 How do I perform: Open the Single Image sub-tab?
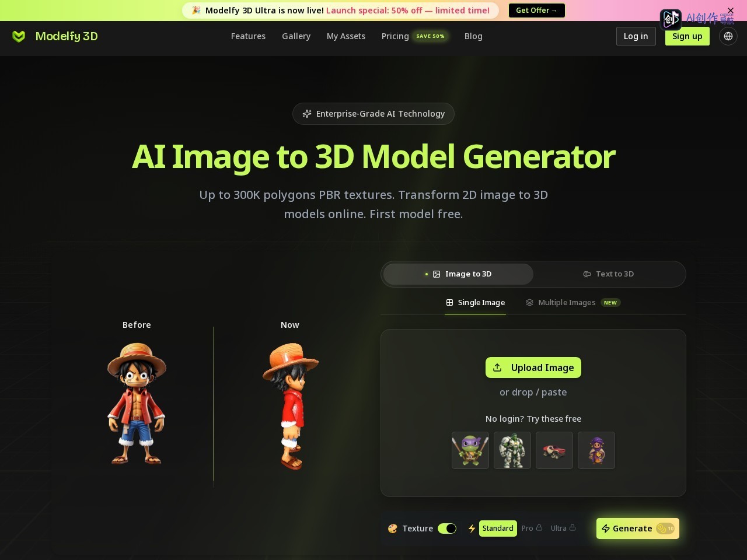475,303
